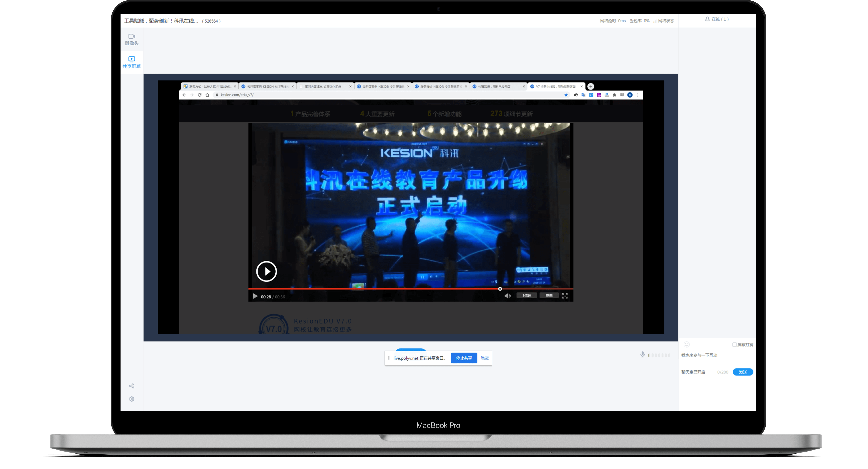
Task: Click the room number 526564
Action: [211, 21]
